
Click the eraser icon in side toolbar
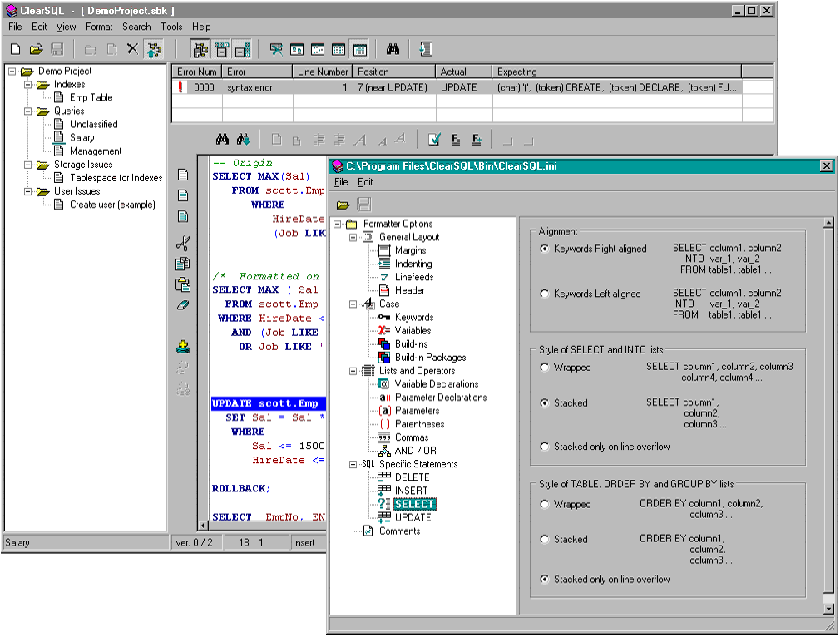tap(183, 305)
